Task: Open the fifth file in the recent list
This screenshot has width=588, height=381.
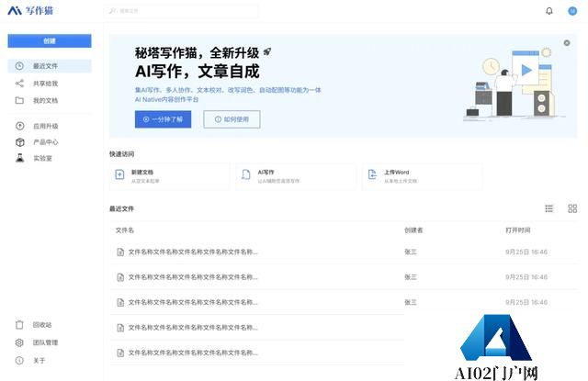Action: (x=193, y=353)
